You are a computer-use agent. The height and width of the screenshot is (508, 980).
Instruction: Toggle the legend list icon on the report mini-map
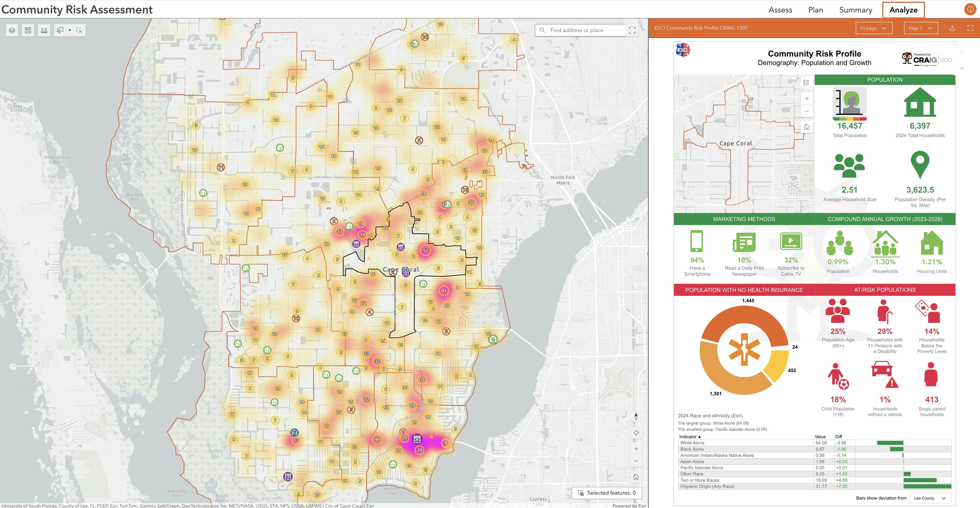click(806, 83)
